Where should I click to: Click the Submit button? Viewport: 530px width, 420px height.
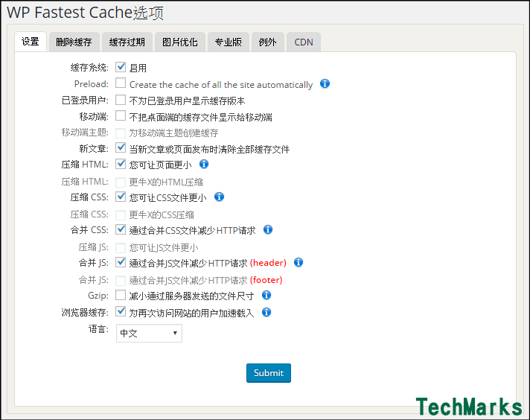pyautogui.click(x=269, y=372)
